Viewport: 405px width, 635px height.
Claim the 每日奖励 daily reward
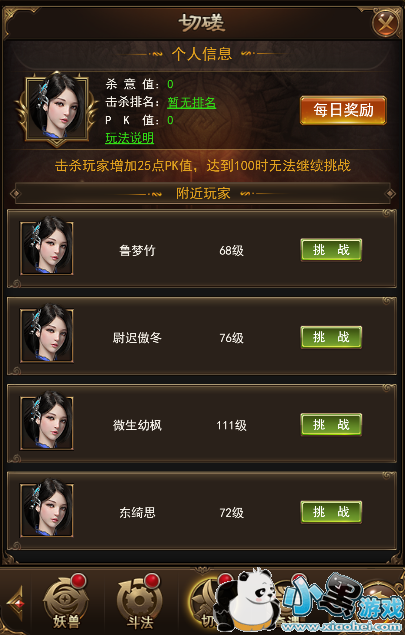[x=343, y=110]
